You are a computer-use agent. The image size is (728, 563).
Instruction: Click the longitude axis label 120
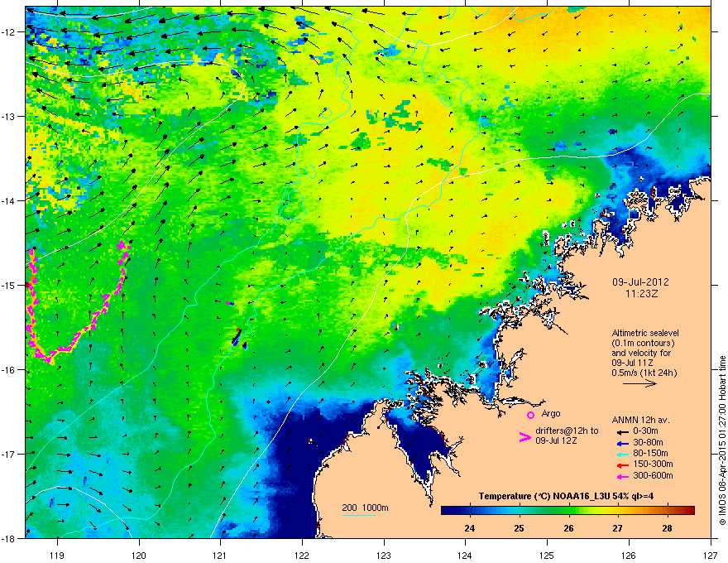pyautogui.click(x=139, y=555)
